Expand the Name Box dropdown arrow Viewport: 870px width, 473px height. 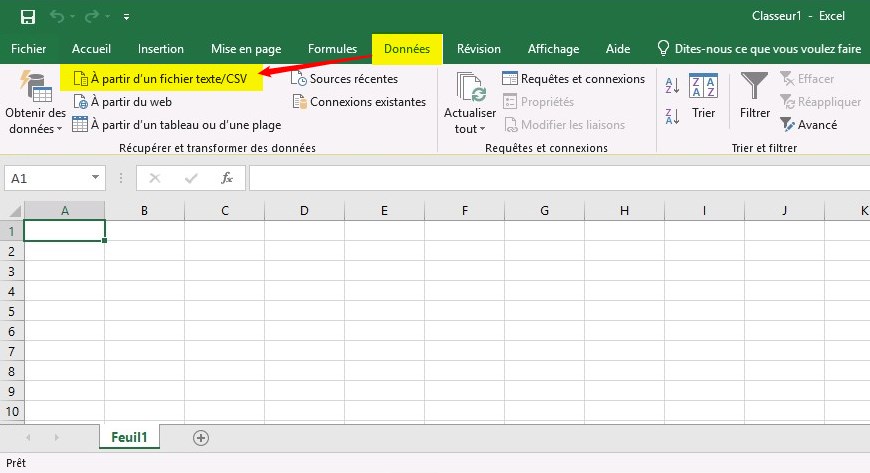(96, 178)
